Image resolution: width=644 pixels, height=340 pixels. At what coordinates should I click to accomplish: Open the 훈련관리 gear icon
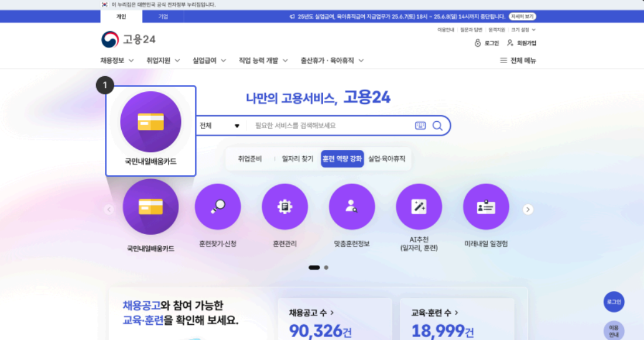285,207
